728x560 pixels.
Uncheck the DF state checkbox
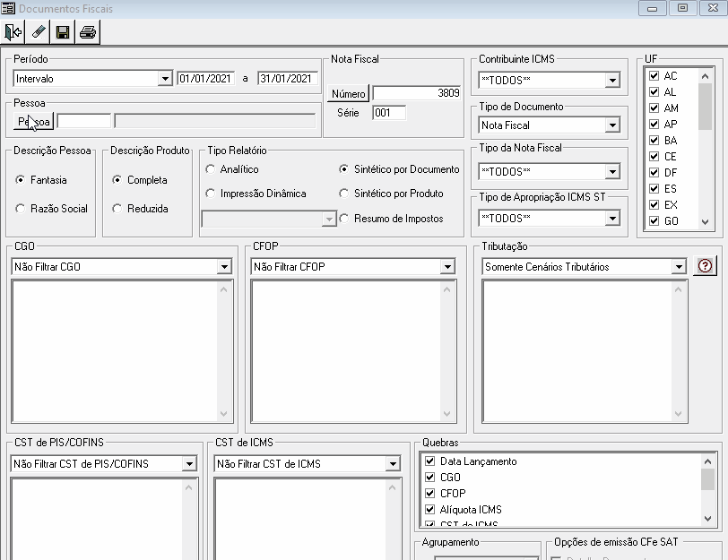click(654, 172)
